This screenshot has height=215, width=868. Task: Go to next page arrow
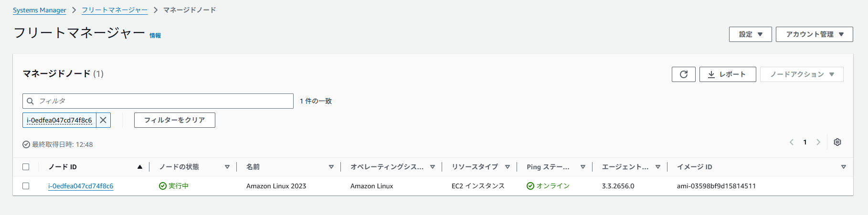click(x=818, y=142)
